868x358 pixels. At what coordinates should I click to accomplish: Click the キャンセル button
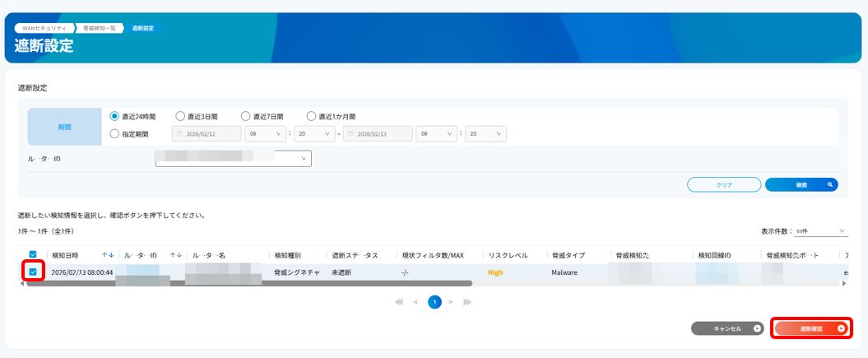pos(727,328)
